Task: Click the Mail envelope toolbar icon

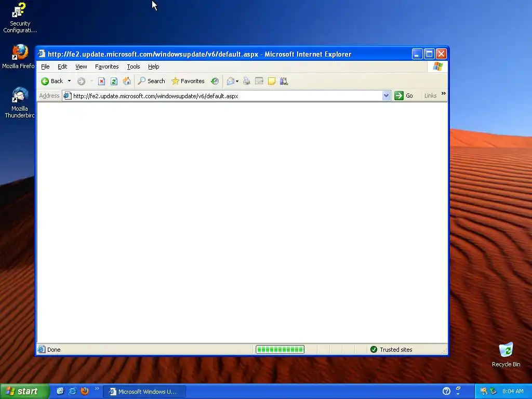Action: click(x=230, y=81)
